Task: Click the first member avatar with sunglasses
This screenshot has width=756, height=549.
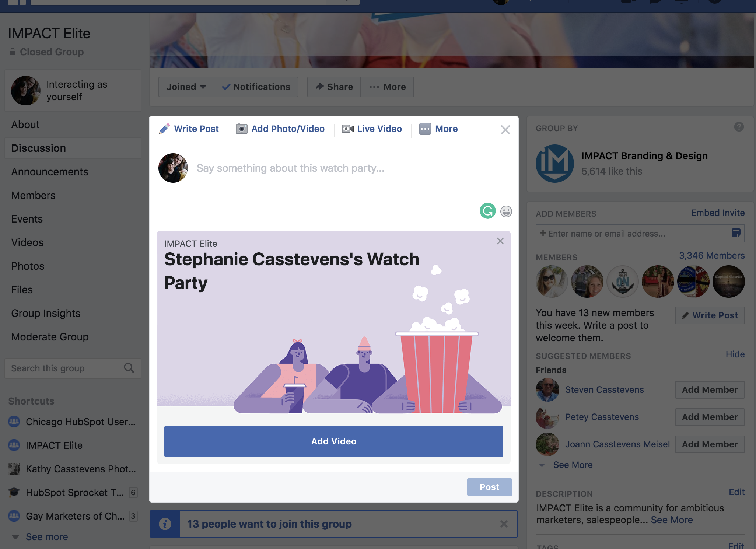Action: click(552, 282)
